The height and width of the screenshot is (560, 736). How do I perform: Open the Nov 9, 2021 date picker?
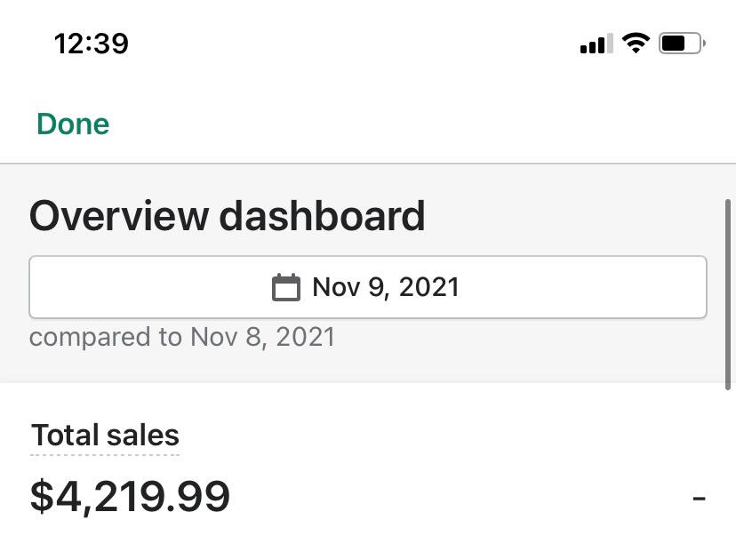click(x=367, y=287)
